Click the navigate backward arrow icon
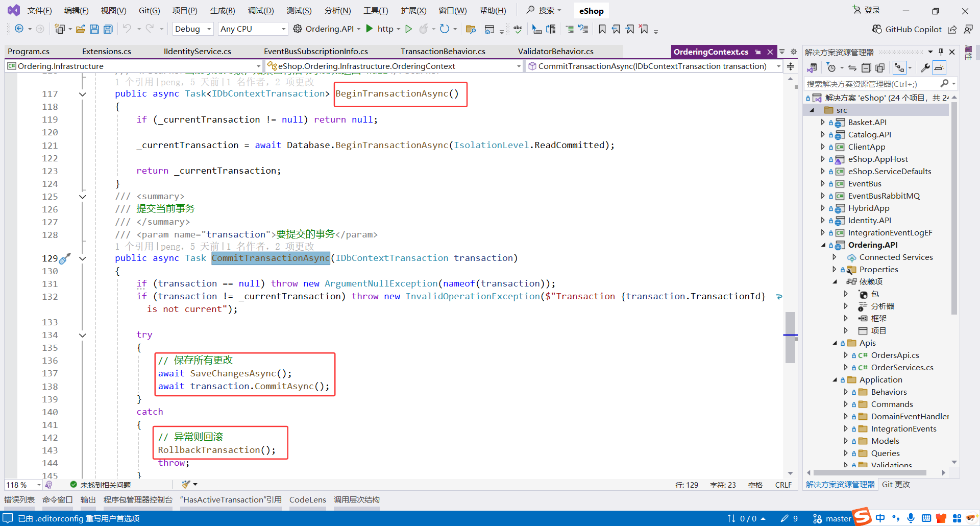 click(x=19, y=29)
